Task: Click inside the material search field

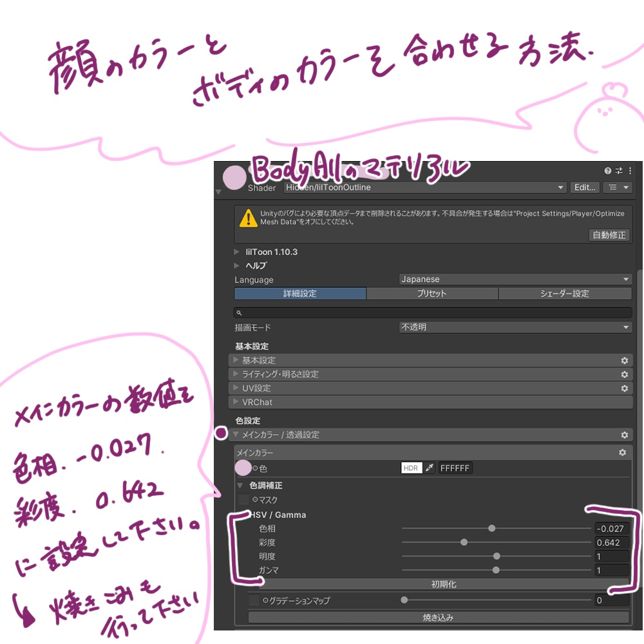Action: pyautogui.click(x=431, y=312)
